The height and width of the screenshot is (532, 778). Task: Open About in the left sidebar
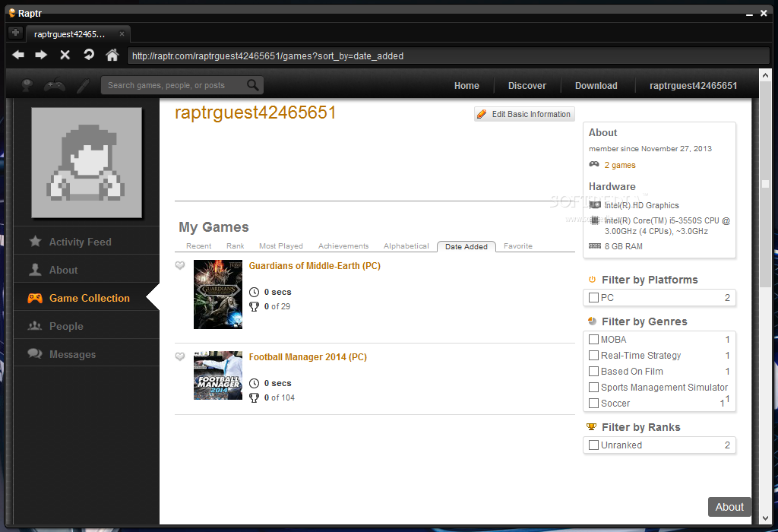pyautogui.click(x=87, y=270)
